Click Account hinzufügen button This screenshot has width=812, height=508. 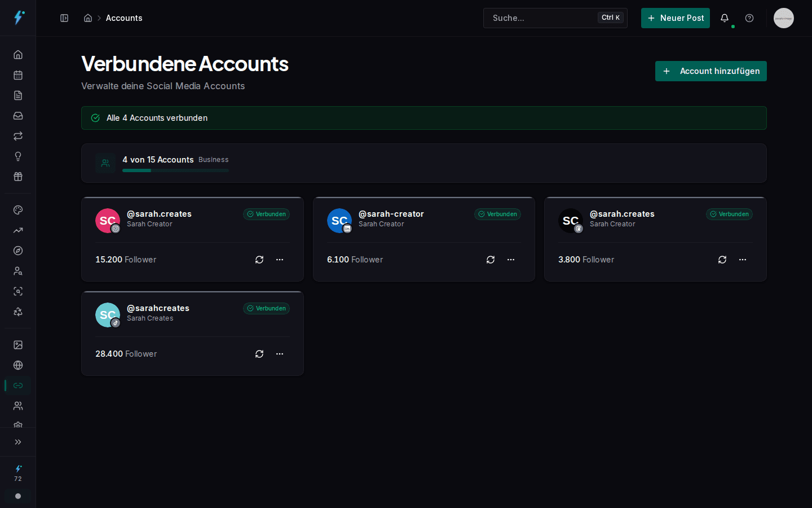pyautogui.click(x=711, y=71)
